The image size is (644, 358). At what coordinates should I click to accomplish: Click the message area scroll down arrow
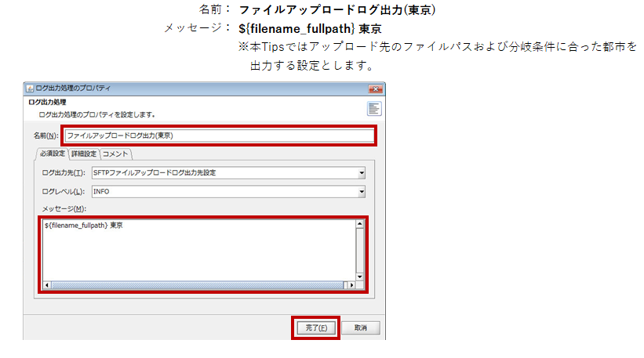pyautogui.click(x=359, y=277)
